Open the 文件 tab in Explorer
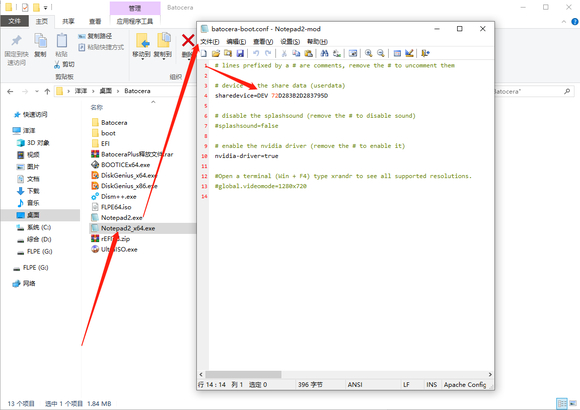This screenshot has height=410, width=580. tap(14, 21)
